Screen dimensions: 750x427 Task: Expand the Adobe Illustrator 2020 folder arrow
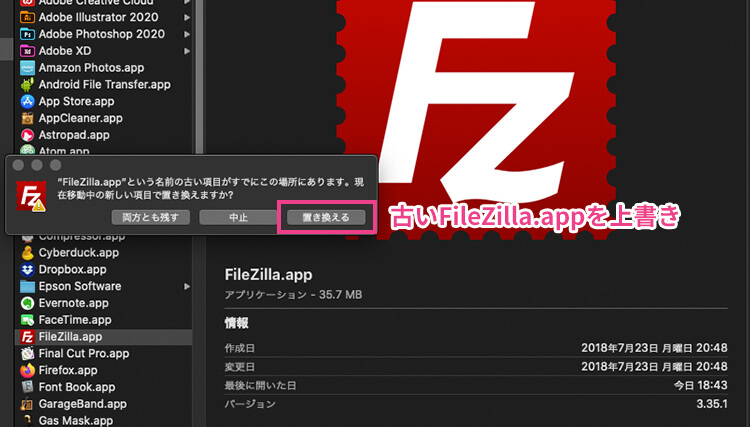click(188, 16)
